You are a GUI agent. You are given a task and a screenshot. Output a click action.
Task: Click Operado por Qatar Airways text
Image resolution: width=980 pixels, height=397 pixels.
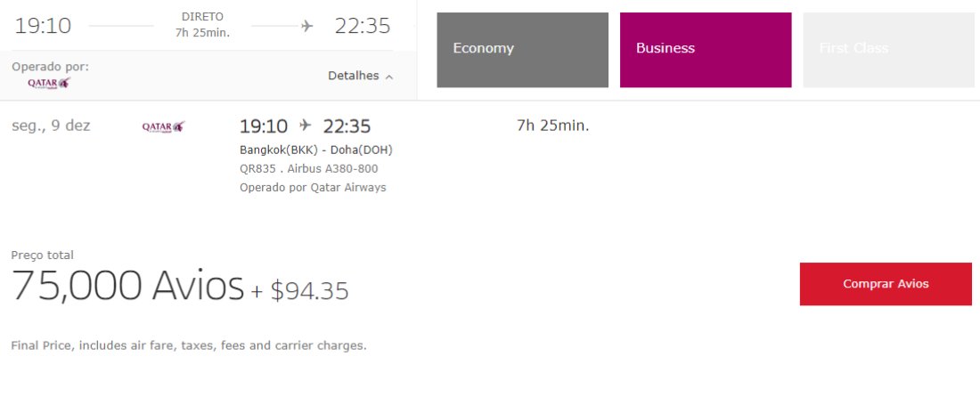click(313, 187)
